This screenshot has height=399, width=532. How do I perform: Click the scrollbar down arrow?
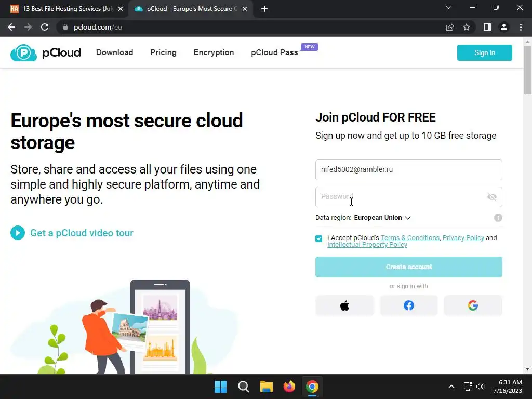[527, 369]
